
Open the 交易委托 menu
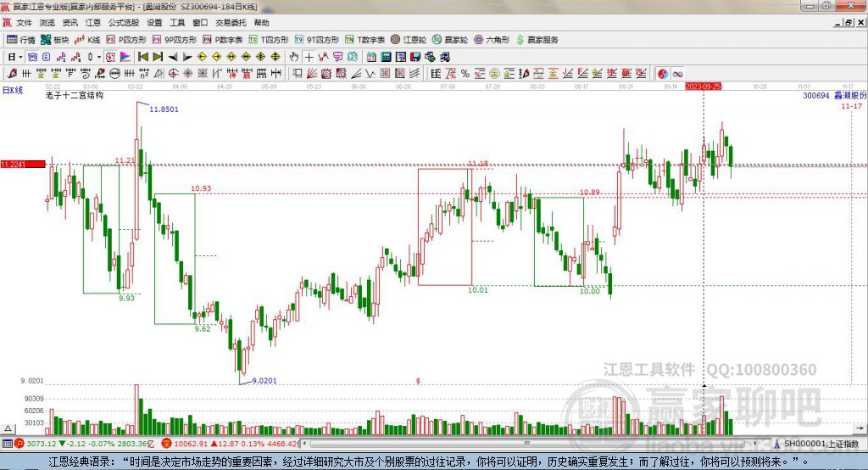click(x=231, y=23)
